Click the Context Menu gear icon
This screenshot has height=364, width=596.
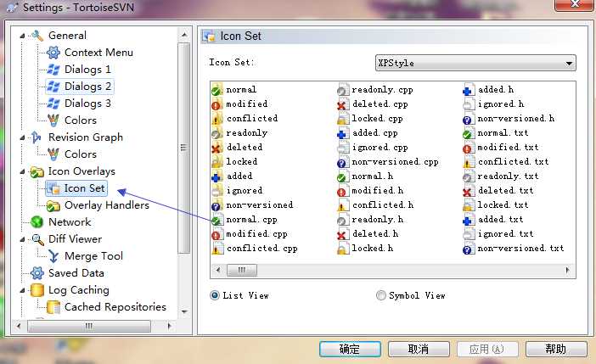coord(53,53)
